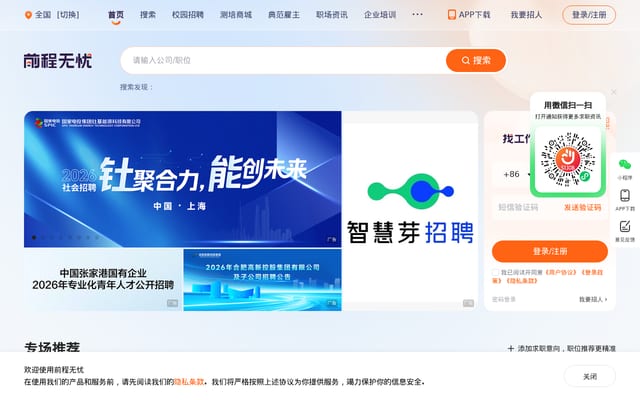Click the plus icon beside 添加求职意向
Image resolution: width=640 pixels, height=400 pixels.
pyautogui.click(x=511, y=349)
